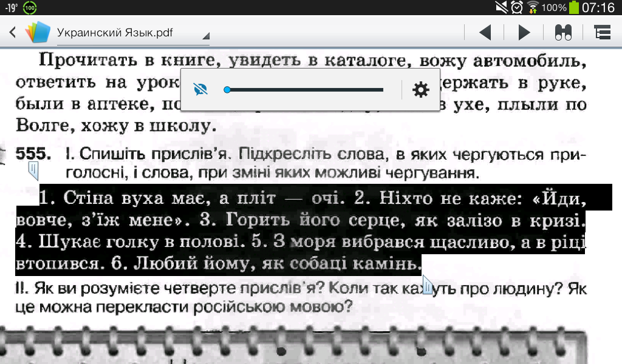Toggle the mute icon in volume popup

point(200,90)
